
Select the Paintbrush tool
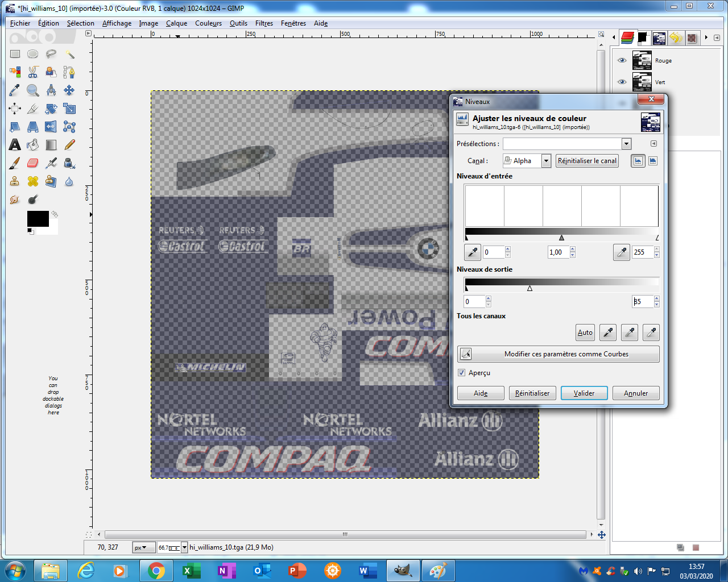(15, 163)
